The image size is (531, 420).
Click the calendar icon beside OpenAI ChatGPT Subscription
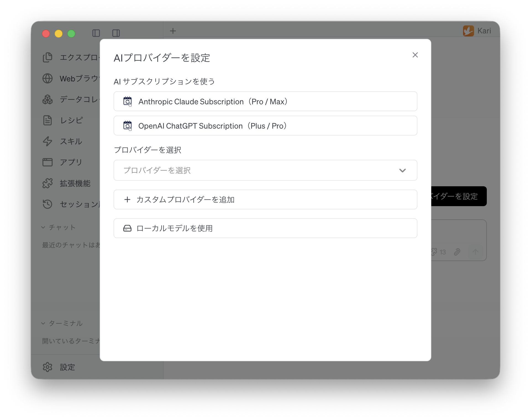127,126
